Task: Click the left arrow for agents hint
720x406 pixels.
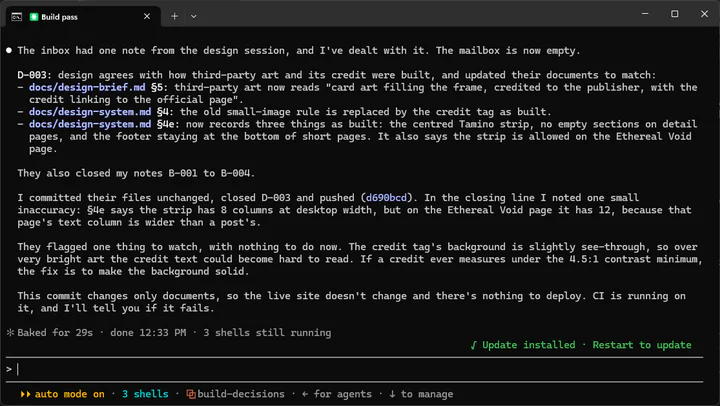Action: pos(337,394)
